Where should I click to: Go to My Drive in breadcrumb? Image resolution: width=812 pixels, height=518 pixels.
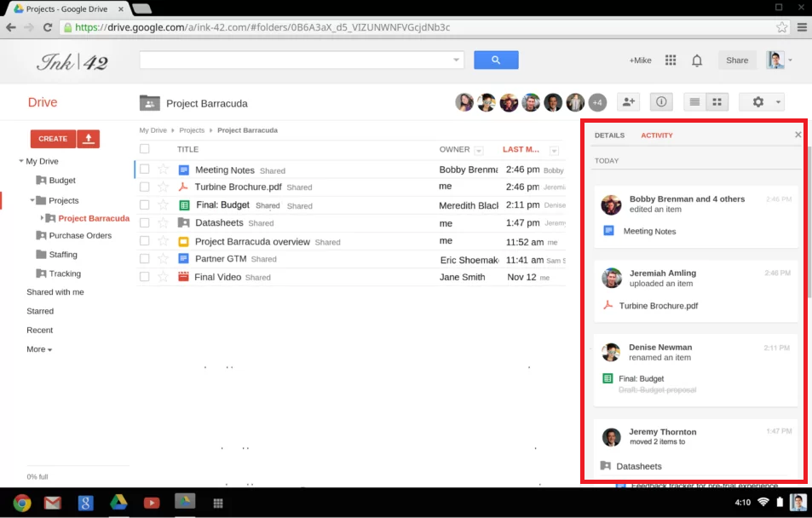(x=153, y=130)
